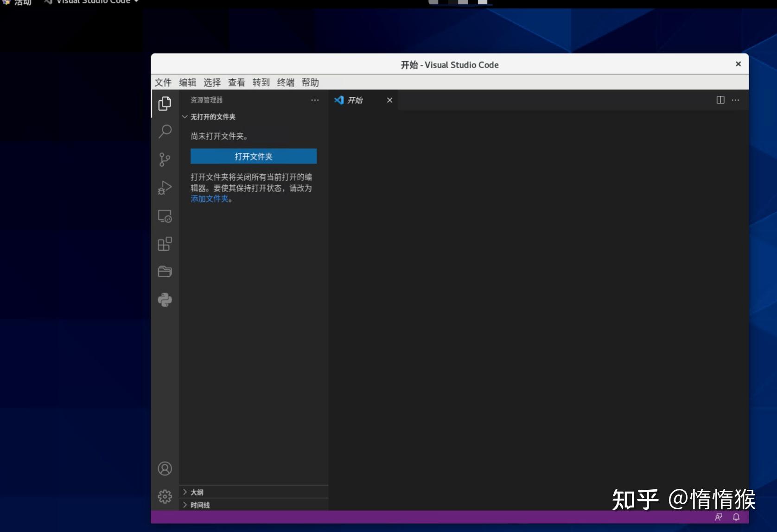
Task: Open the Run and Debug view
Action: (165, 188)
